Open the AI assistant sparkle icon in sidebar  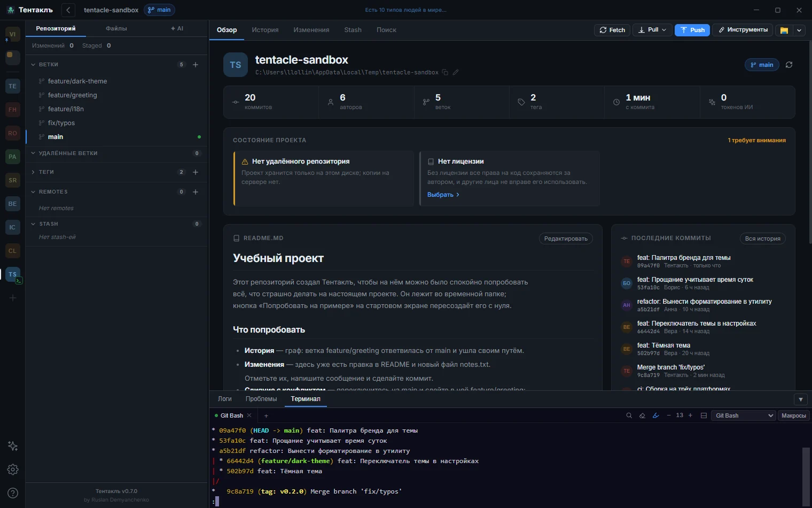(13, 446)
